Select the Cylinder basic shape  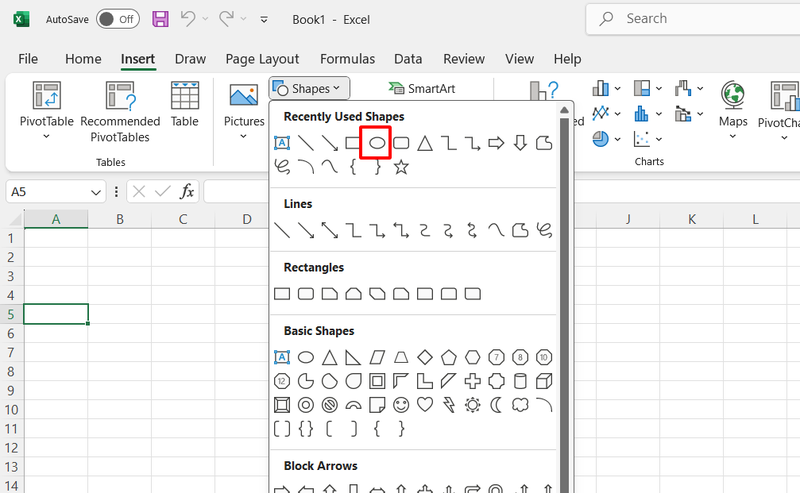[520, 381]
